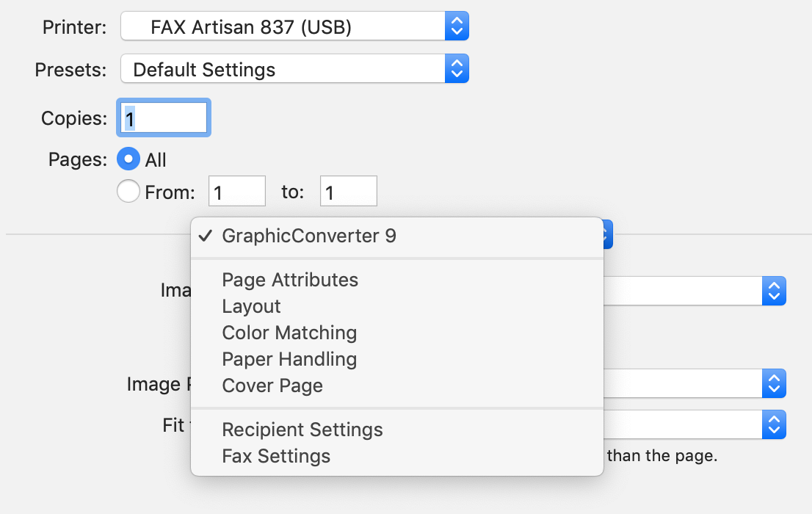Open Paper Handling settings
The width and height of the screenshot is (812, 514).
pyautogui.click(x=289, y=359)
